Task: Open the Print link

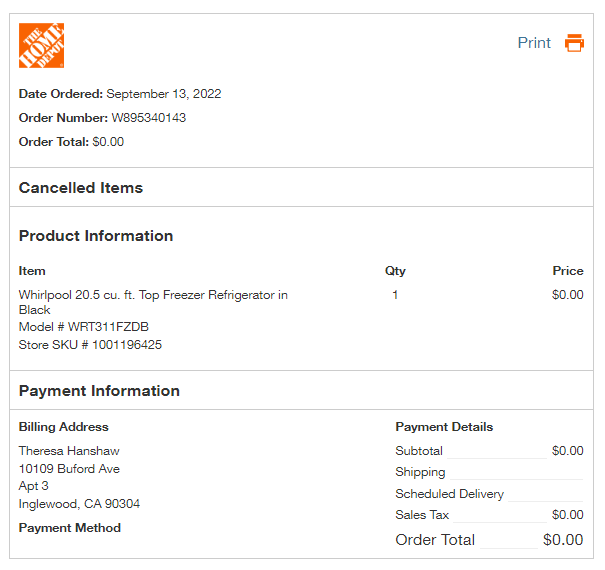Action: [x=534, y=43]
